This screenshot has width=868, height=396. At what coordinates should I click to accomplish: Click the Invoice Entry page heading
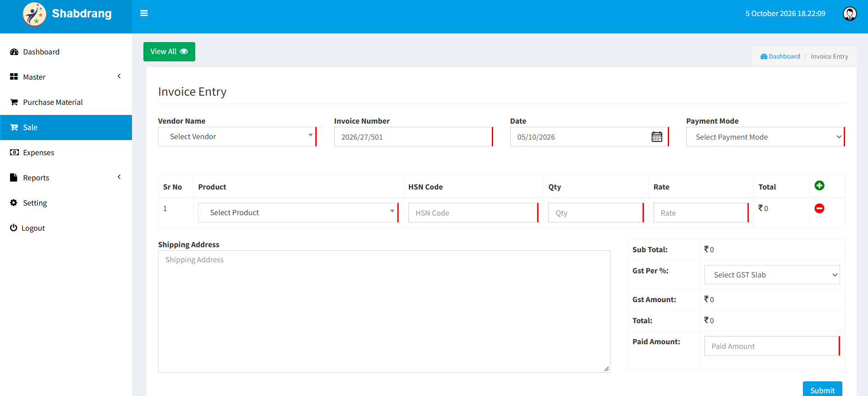pos(192,92)
